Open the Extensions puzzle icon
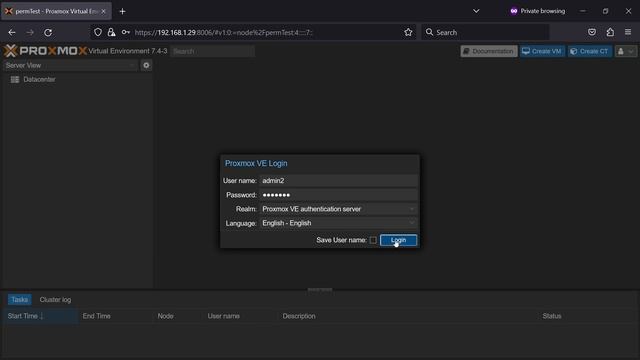640x360 pixels. pyautogui.click(x=610, y=32)
